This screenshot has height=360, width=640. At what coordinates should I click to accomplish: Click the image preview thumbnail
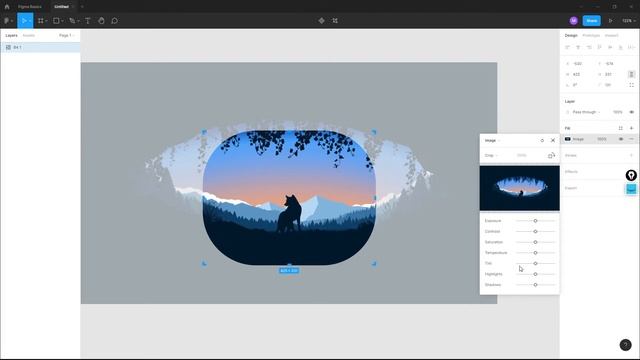[x=520, y=188]
